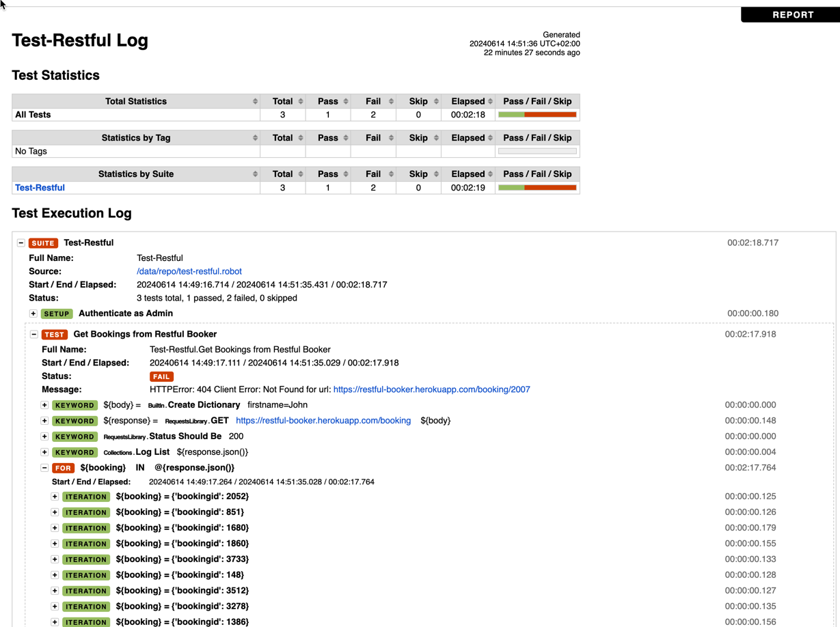The image size is (840, 627).
Task: Expand the Authenticate as Admin setup
Action: click(x=33, y=313)
